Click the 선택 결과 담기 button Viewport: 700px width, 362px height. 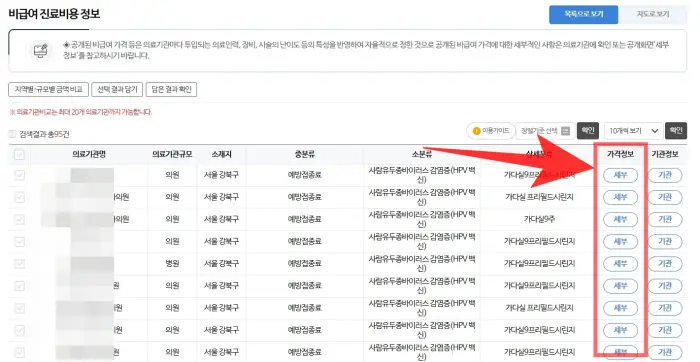click(x=117, y=89)
